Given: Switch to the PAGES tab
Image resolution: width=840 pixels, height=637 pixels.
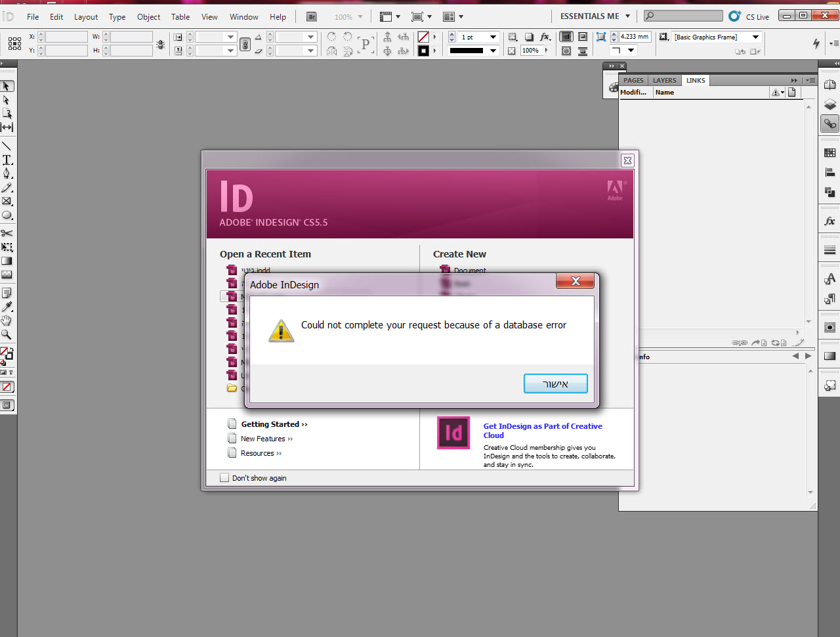Looking at the screenshot, I should (633, 81).
